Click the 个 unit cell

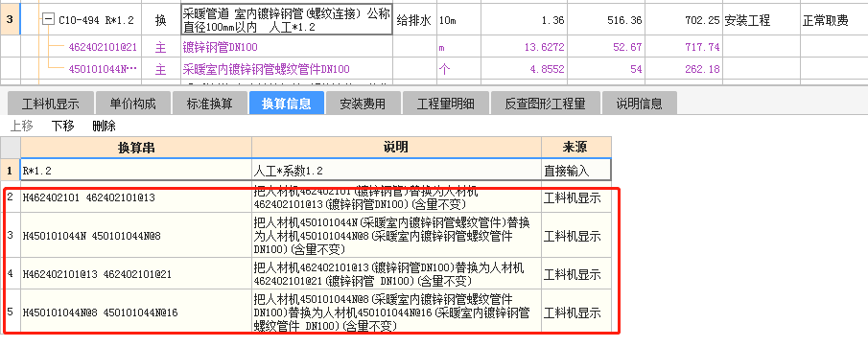pos(458,69)
